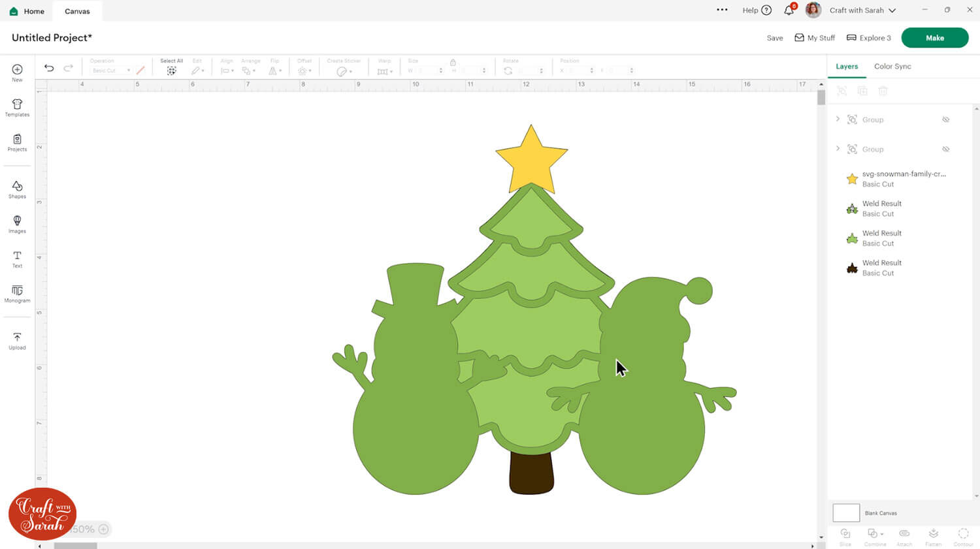The height and width of the screenshot is (549, 980).
Task: Select the Text tool
Action: [x=17, y=259]
